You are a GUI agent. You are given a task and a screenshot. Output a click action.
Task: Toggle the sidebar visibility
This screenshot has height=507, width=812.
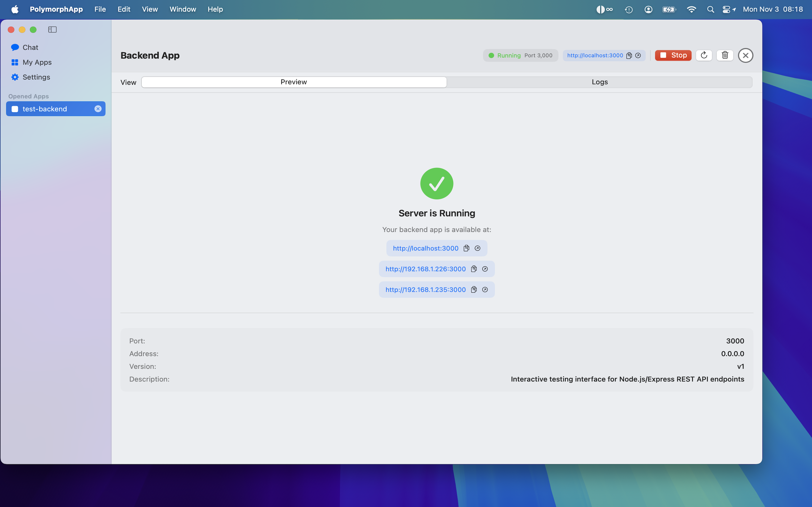(x=52, y=30)
